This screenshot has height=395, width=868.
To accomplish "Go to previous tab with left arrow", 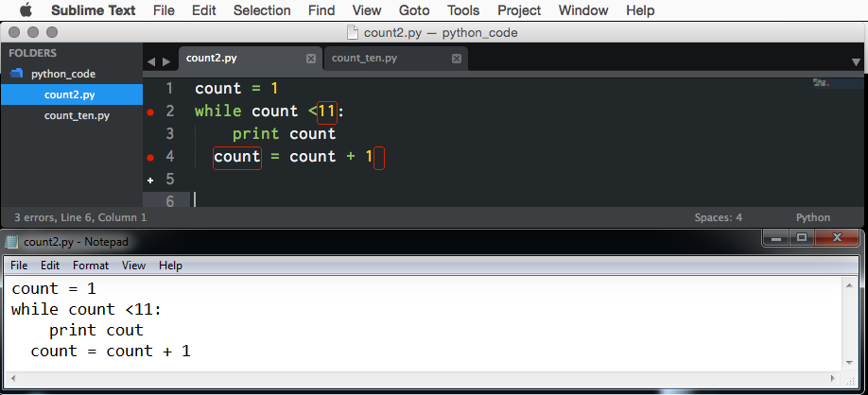I will point(151,61).
